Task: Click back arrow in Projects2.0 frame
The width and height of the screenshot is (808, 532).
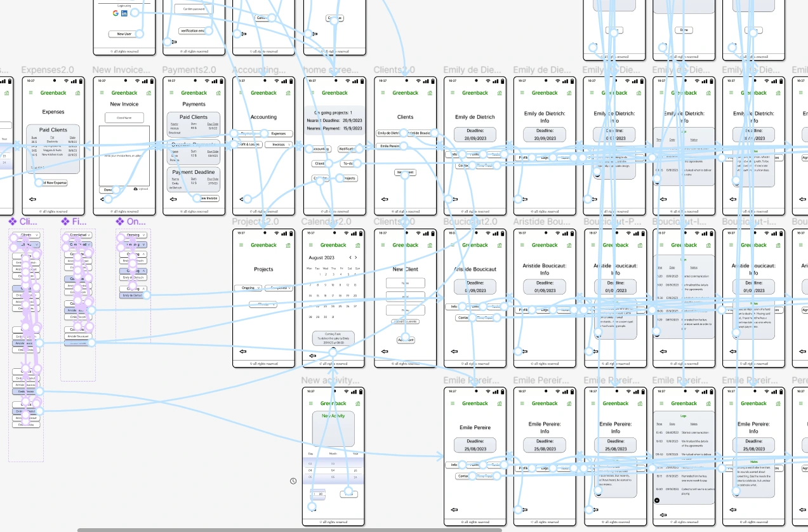Action: pos(243,351)
